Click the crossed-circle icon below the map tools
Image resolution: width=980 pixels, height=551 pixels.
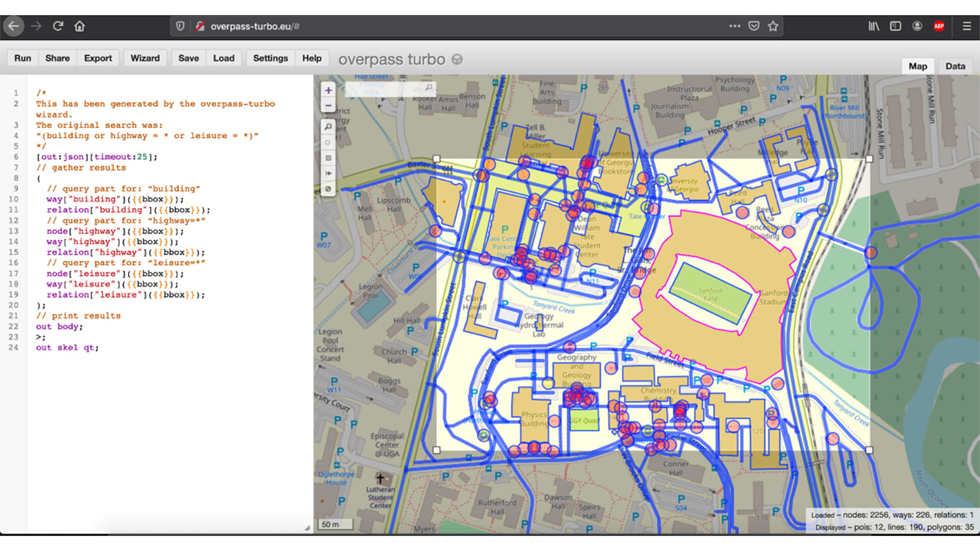point(328,189)
